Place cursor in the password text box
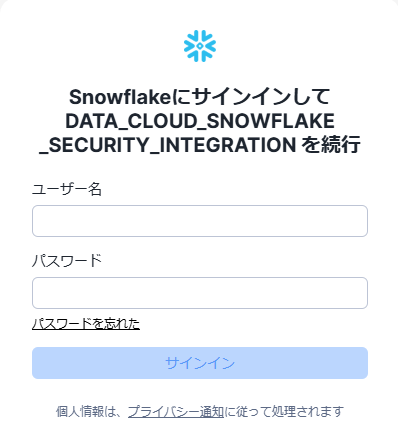Viewport: 398px width, 437px height. [200, 293]
